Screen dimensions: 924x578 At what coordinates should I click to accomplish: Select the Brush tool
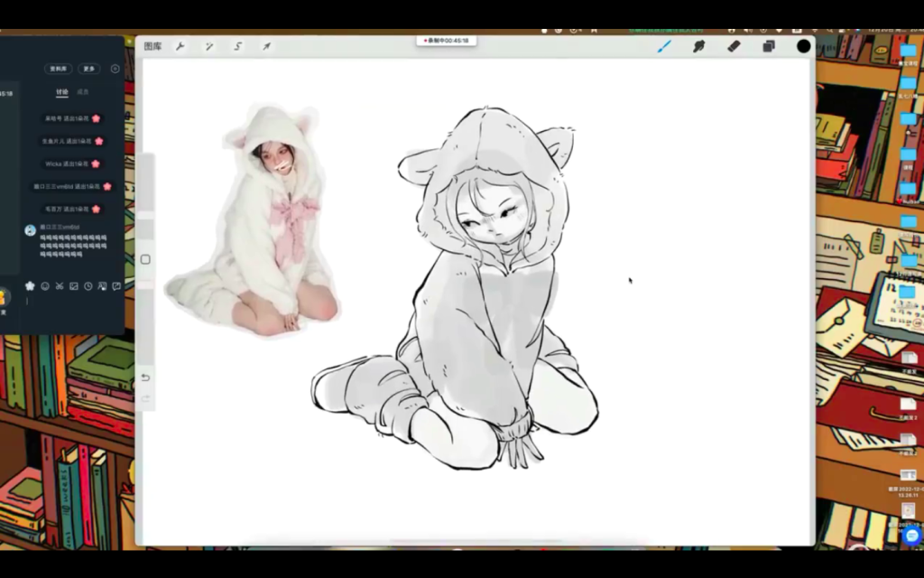coord(664,46)
